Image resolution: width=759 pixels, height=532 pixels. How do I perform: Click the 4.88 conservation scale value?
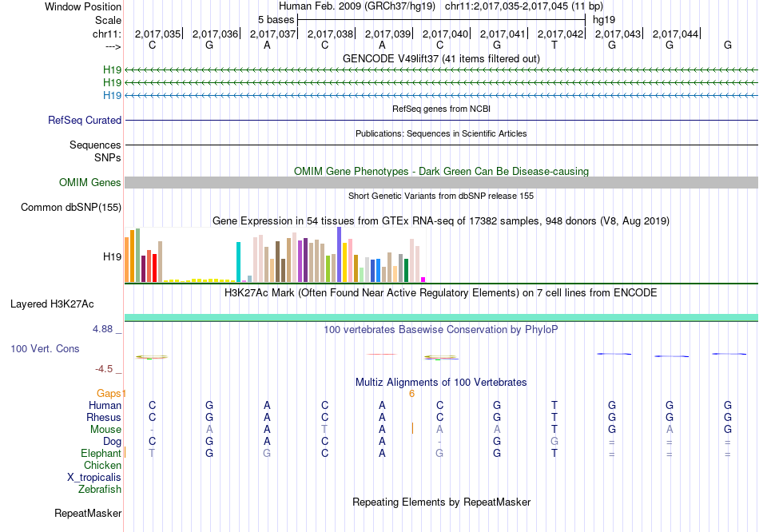click(102, 329)
